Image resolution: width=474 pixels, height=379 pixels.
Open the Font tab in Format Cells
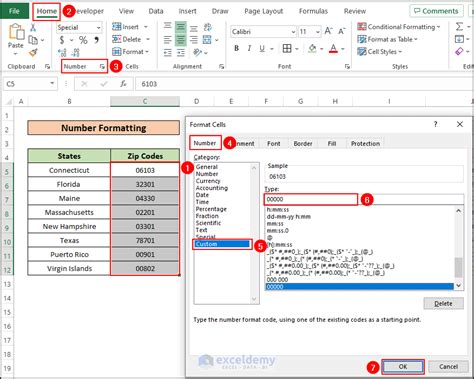pyautogui.click(x=274, y=143)
